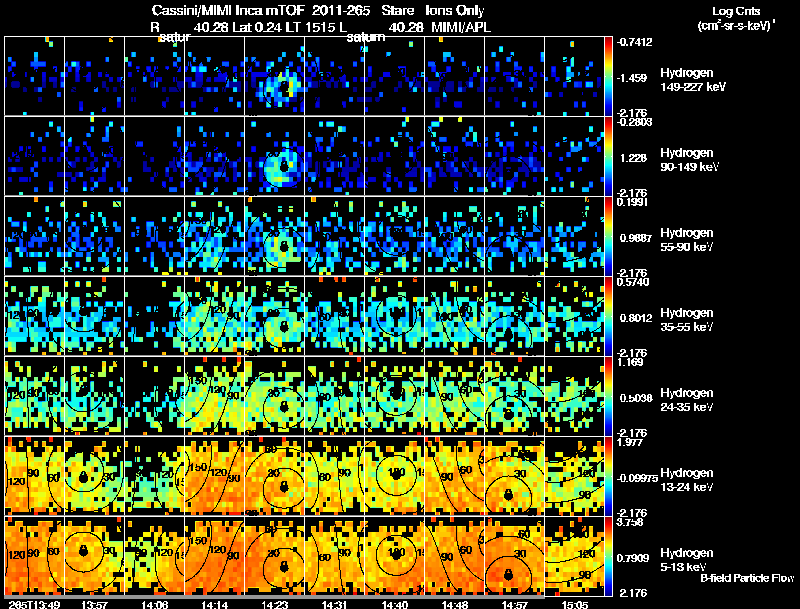Click the 'Hydrogen 149-227 keV' row label
This screenshot has height=609, width=800.
tap(692, 80)
